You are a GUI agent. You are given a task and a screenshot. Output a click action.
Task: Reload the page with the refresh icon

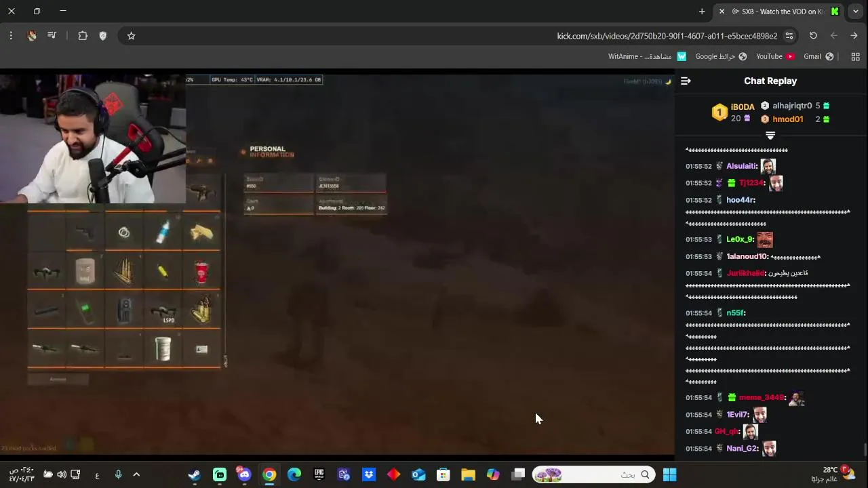pos(813,36)
